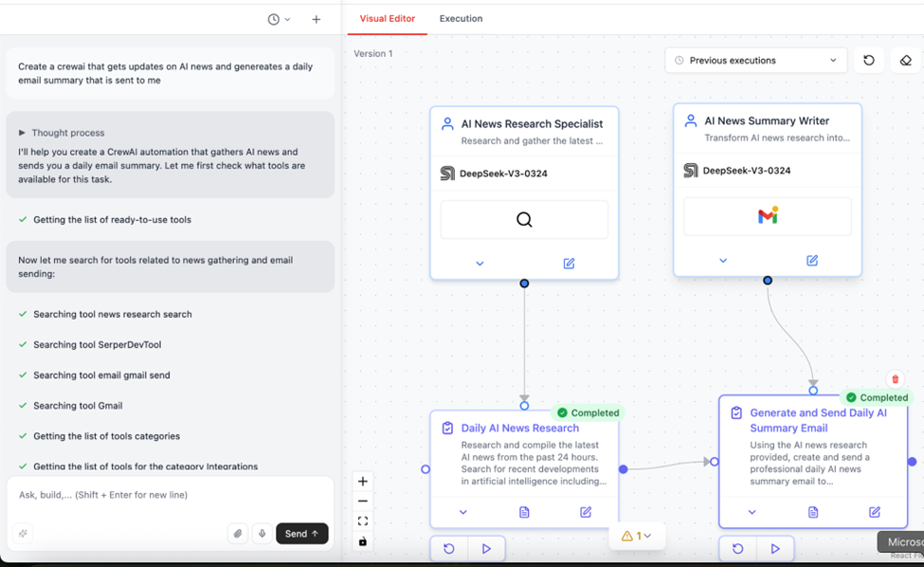Viewport: 924px width, 567px height.
Task: Expand the Thought process section
Action: pyautogui.click(x=23, y=133)
